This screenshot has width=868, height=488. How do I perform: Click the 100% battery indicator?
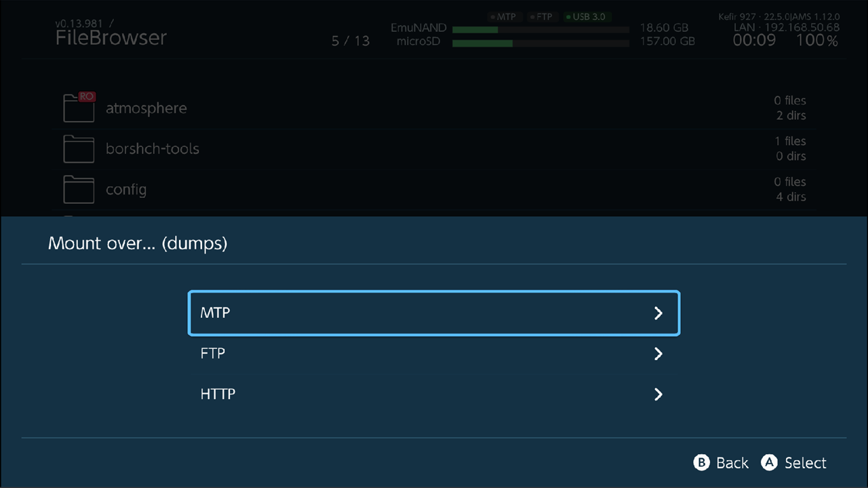click(817, 41)
